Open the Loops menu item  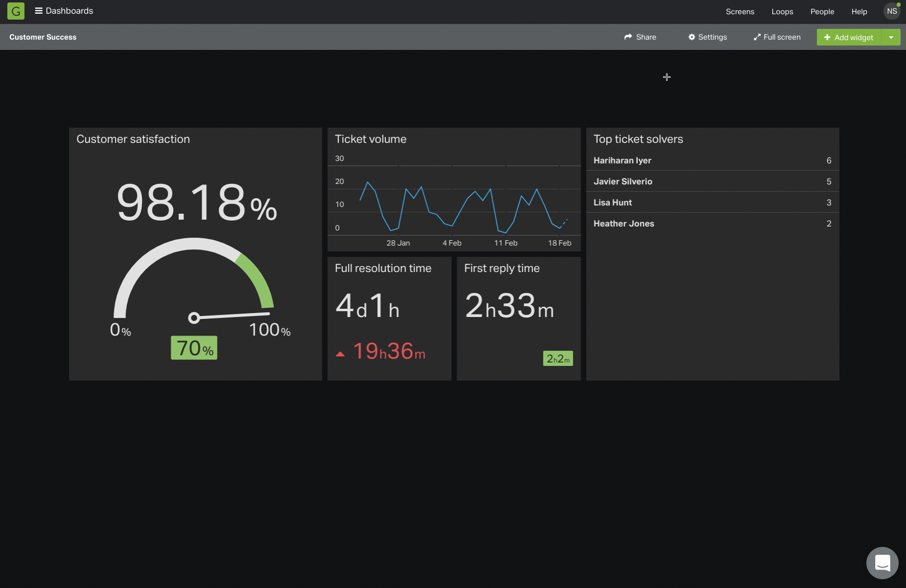pyautogui.click(x=782, y=12)
